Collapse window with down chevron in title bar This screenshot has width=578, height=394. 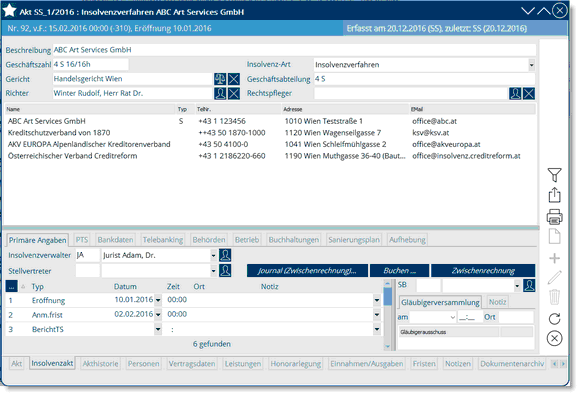[527, 11]
